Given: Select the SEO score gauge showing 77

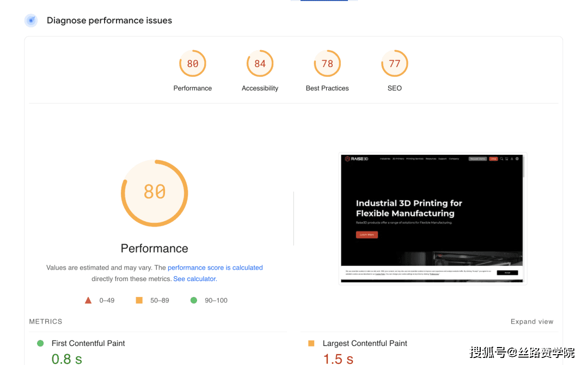Looking at the screenshot, I should point(395,63).
